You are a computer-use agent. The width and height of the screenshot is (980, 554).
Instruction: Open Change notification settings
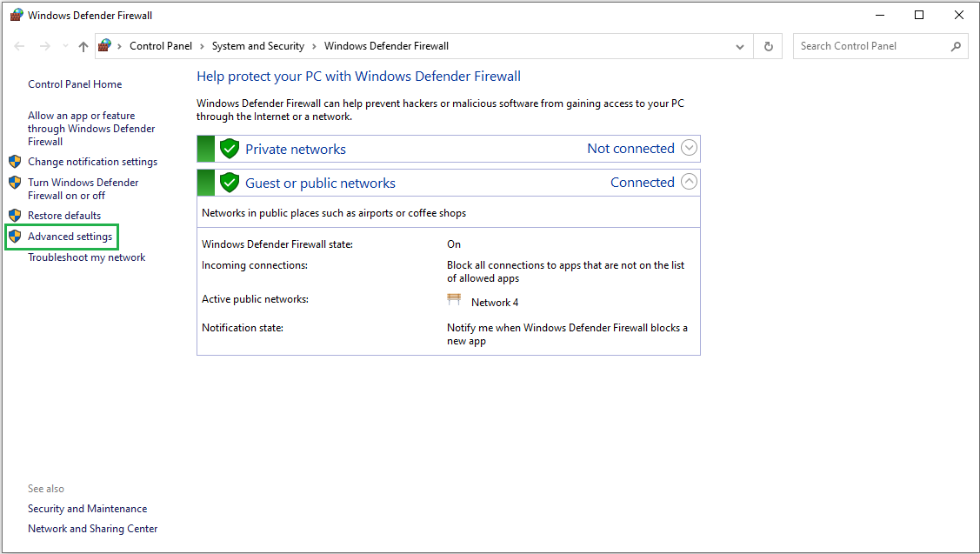92,162
